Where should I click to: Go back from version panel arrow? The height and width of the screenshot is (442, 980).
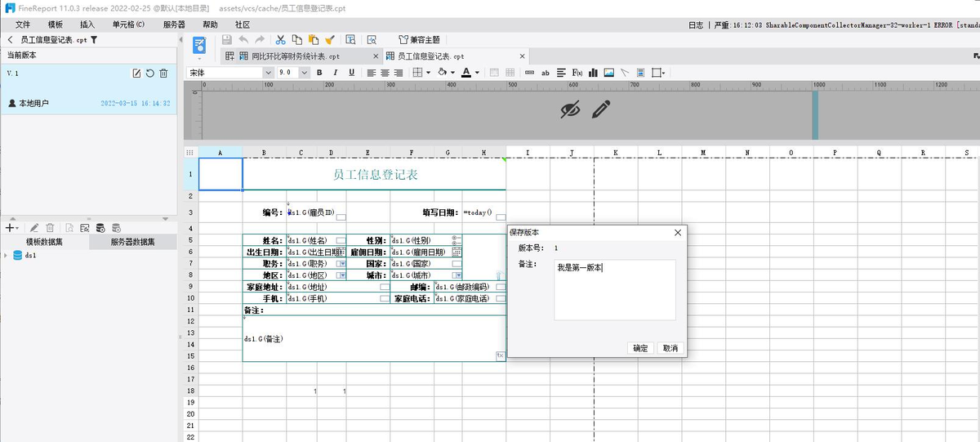point(10,39)
